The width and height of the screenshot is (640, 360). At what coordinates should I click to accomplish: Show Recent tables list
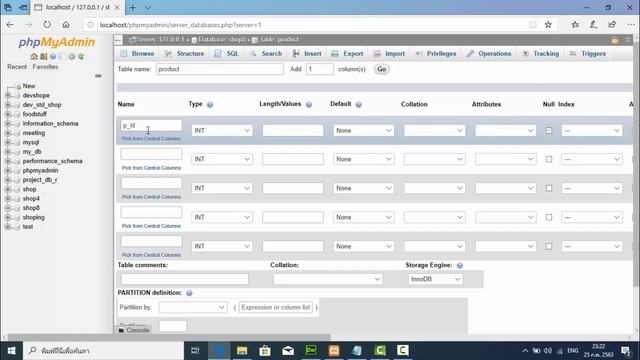[17, 67]
